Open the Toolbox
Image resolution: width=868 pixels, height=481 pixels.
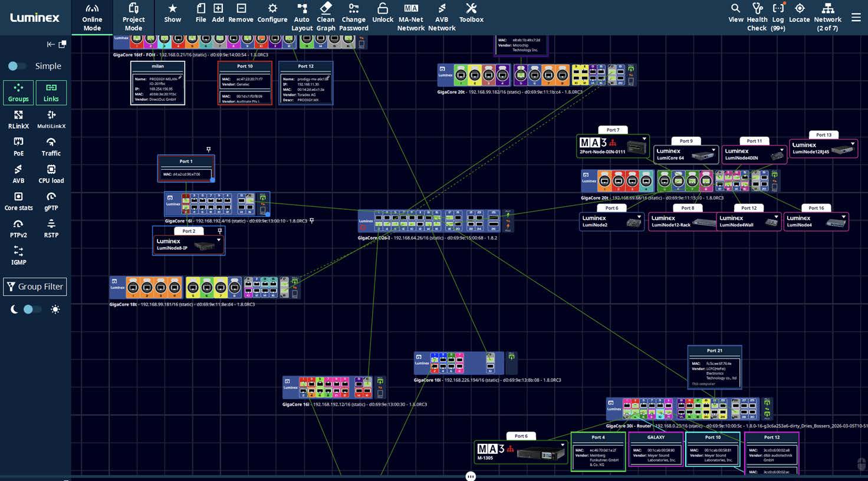pyautogui.click(x=471, y=13)
